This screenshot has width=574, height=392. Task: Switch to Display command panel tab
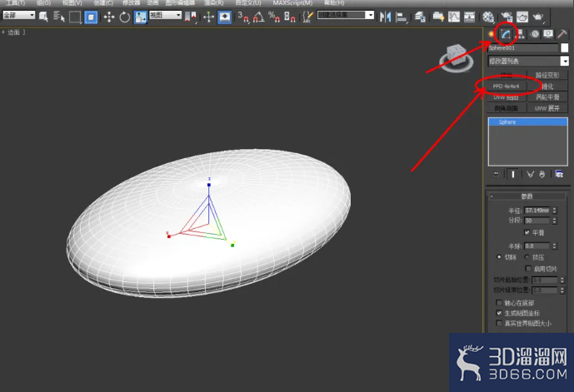[x=548, y=34]
